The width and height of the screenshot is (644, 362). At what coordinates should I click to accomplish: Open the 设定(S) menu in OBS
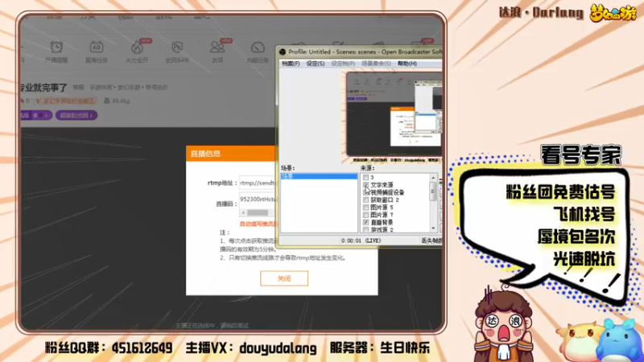coord(316,64)
